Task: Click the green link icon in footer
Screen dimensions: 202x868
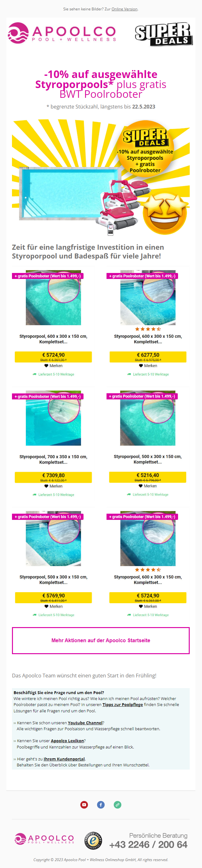Action: (117, 805)
